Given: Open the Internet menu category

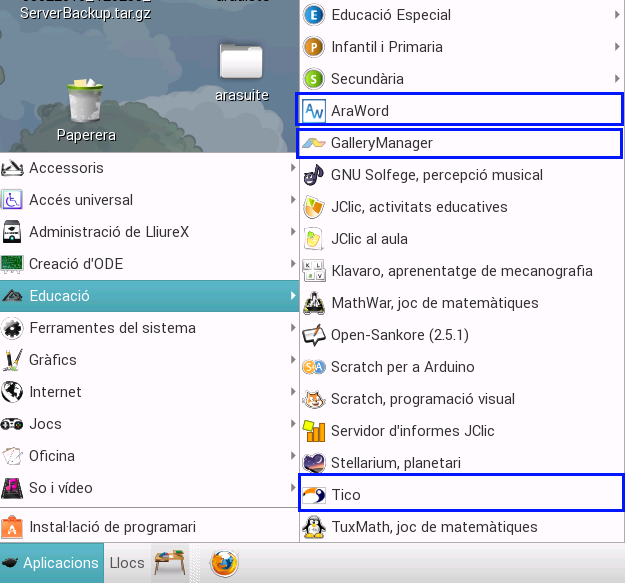Looking at the screenshot, I should coord(56,392).
